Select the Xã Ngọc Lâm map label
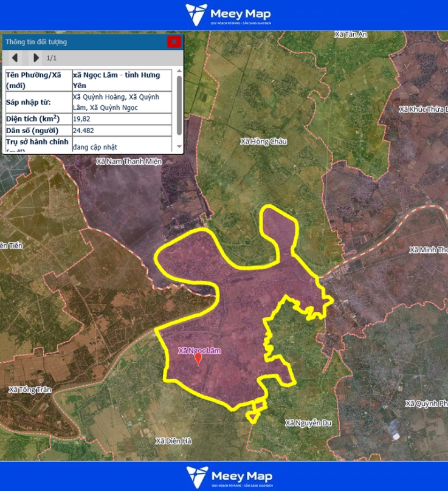 point(199,351)
